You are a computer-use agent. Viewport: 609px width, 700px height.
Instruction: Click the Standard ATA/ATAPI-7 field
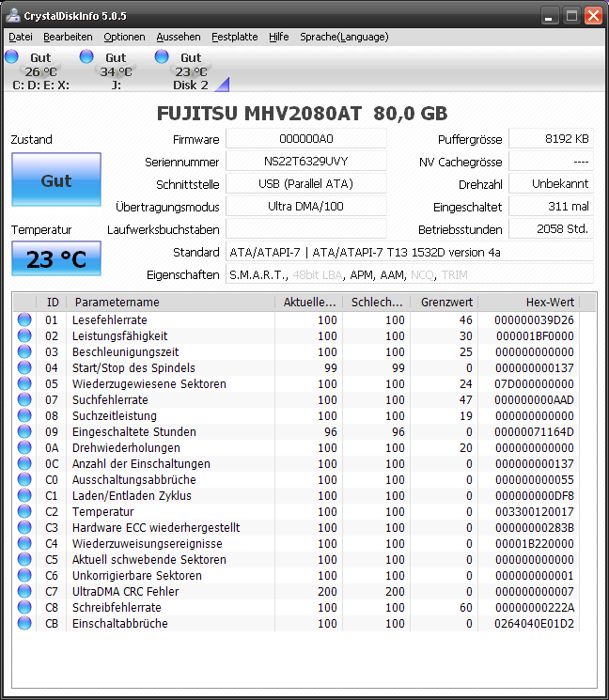(x=410, y=252)
